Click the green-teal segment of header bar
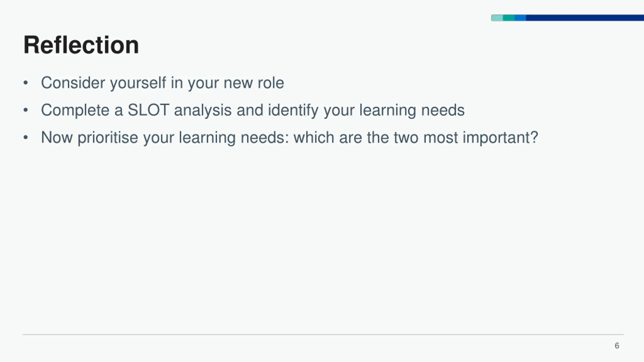 509,18
